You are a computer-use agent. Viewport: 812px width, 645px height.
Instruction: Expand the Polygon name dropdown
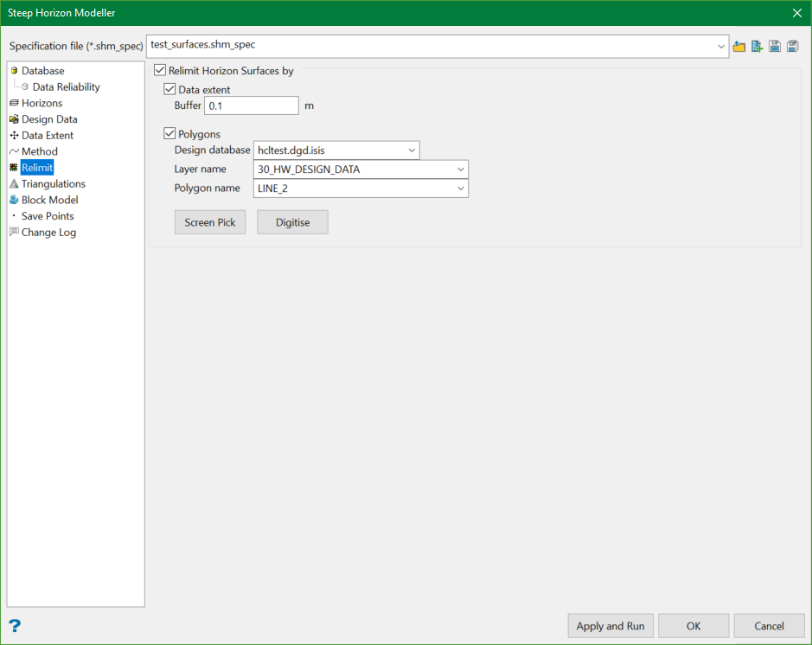[x=460, y=188]
